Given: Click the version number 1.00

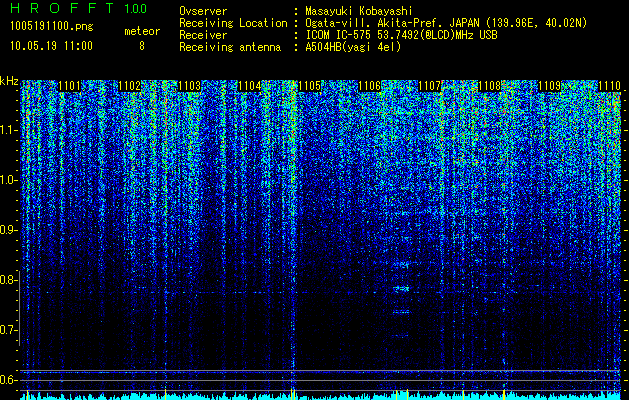Looking at the screenshot, I should pyautogui.click(x=135, y=8).
